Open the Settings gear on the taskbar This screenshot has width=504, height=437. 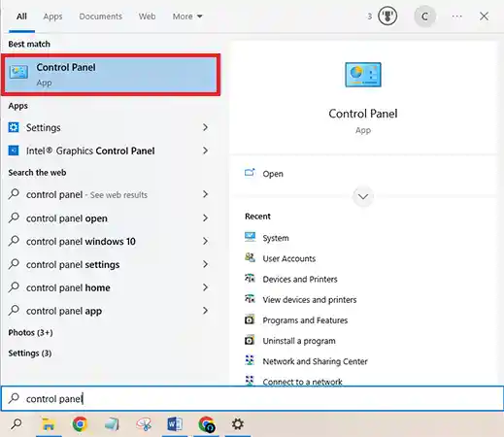click(238, 424)
